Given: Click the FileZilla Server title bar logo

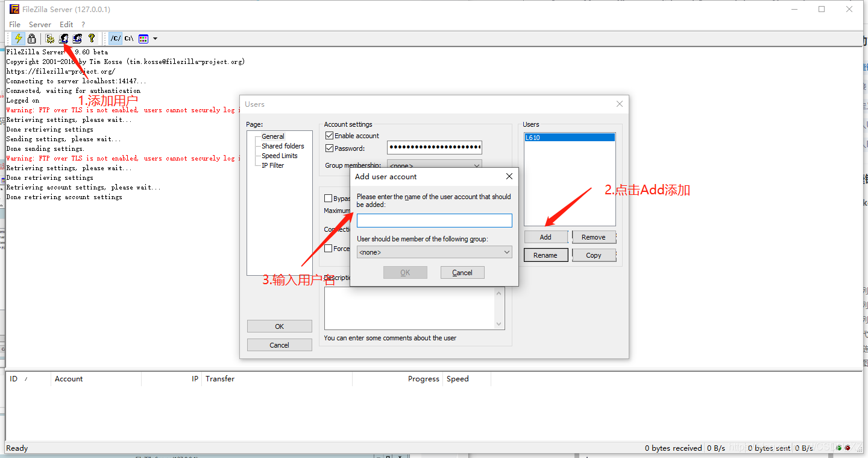Looking at the screenshot, I should (x=14, y=9).
